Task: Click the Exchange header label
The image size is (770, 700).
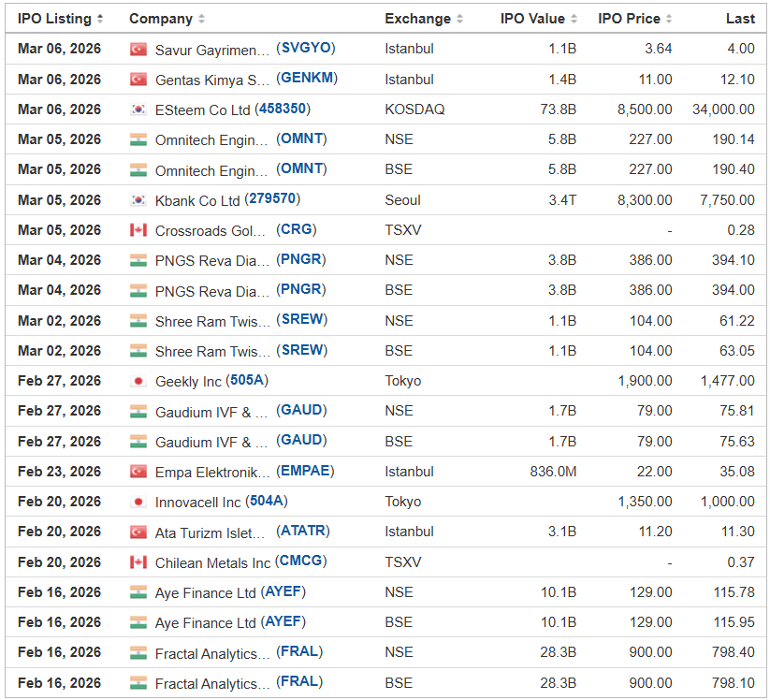Action: point(418,19)
